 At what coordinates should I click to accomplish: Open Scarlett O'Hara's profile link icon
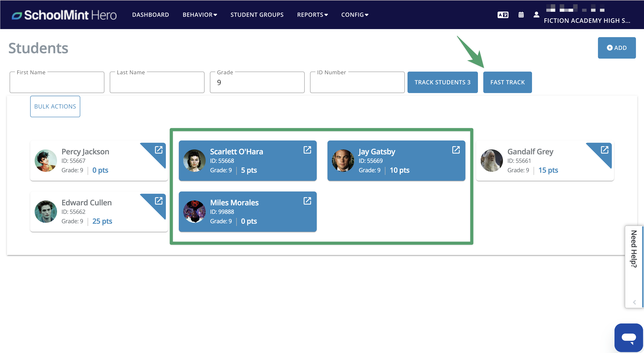pyautogui.click(x=307, y=150)
